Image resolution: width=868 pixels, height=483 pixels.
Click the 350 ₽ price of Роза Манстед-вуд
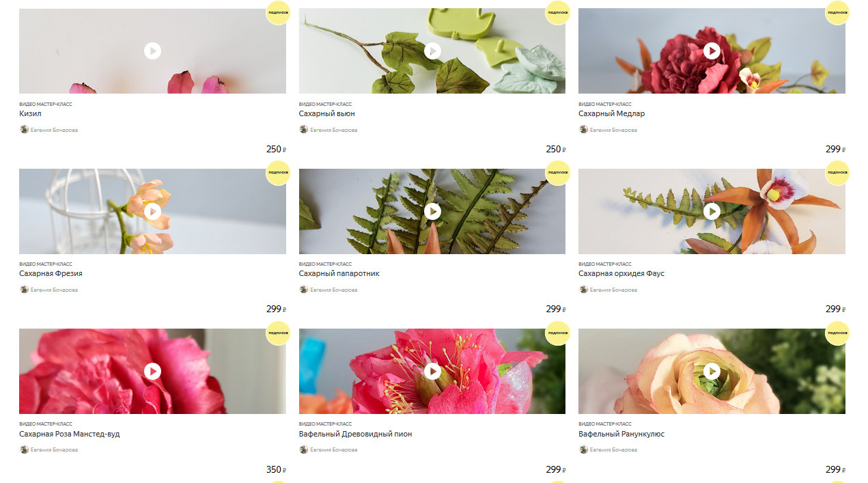pos(276,469)
